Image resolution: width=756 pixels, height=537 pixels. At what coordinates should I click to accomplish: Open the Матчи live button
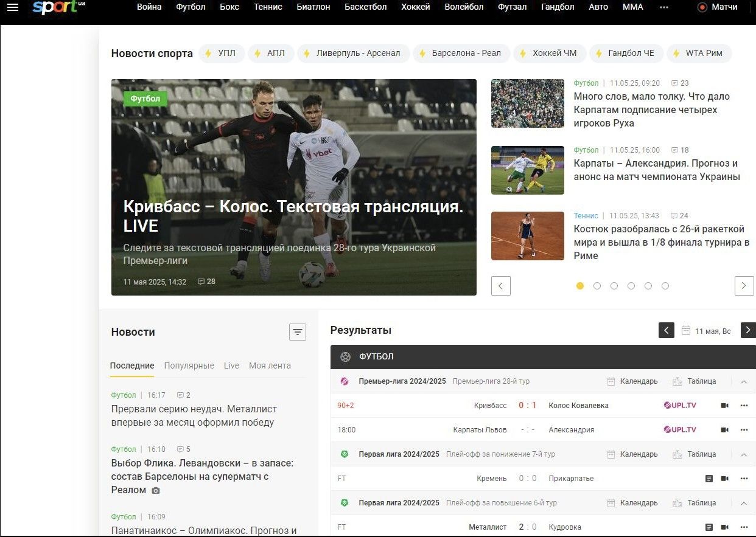(718, 7)
